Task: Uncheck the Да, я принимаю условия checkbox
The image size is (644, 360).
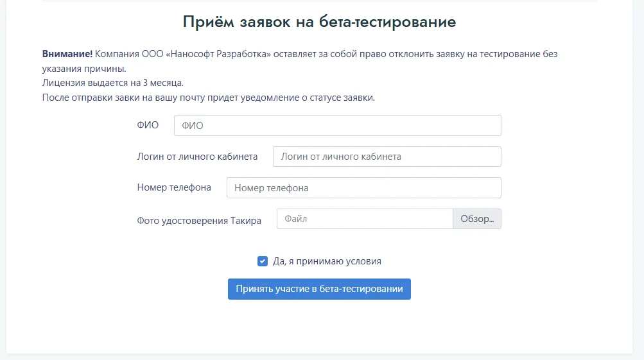Action: pos(263,261)
